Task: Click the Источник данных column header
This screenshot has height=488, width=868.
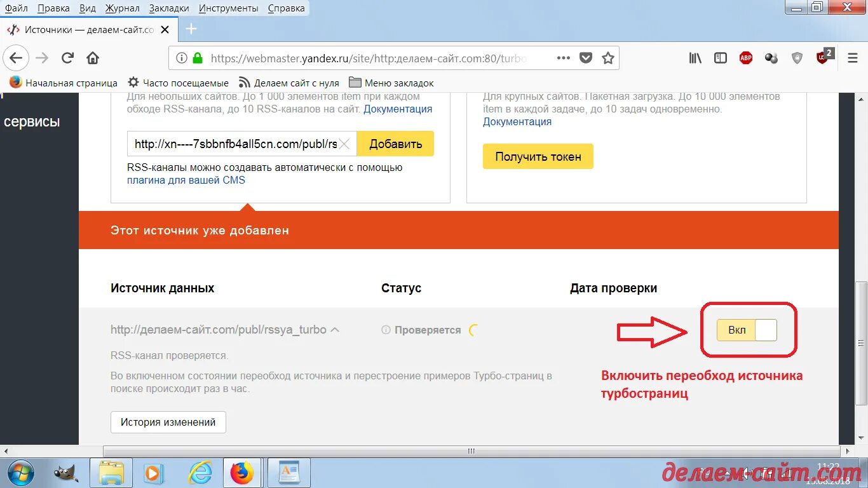Action: click(163, 288)
